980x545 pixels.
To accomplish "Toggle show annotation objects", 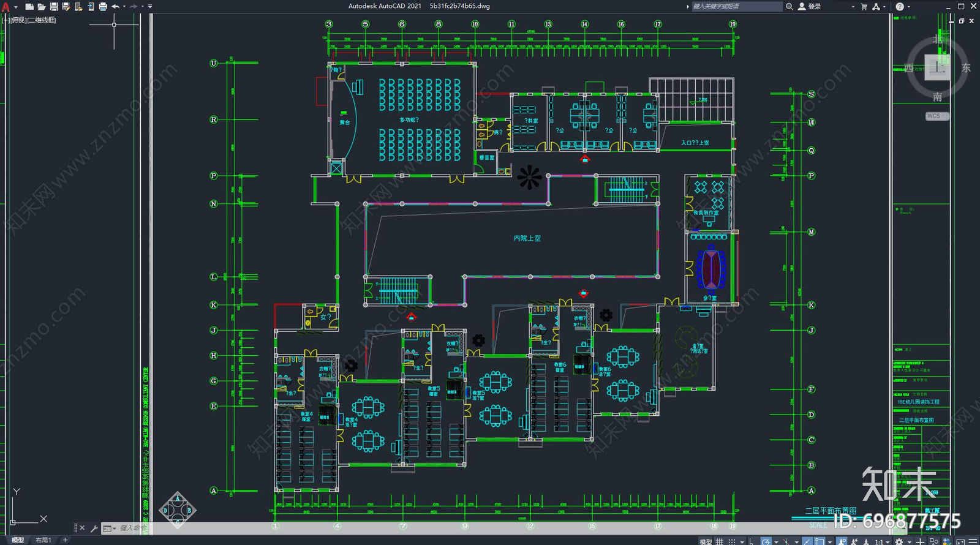I will click(842, 541).
